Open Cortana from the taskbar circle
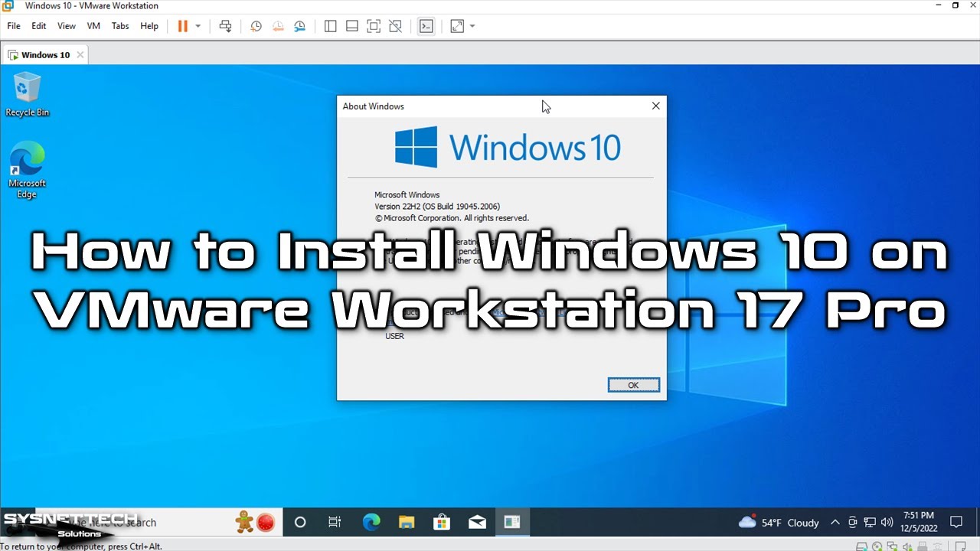 (300, 523)
